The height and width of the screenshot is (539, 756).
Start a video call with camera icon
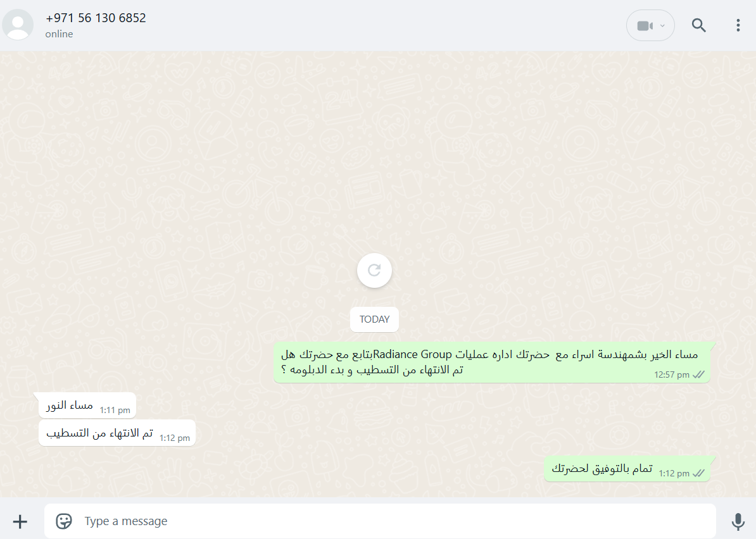coord(645,25)
